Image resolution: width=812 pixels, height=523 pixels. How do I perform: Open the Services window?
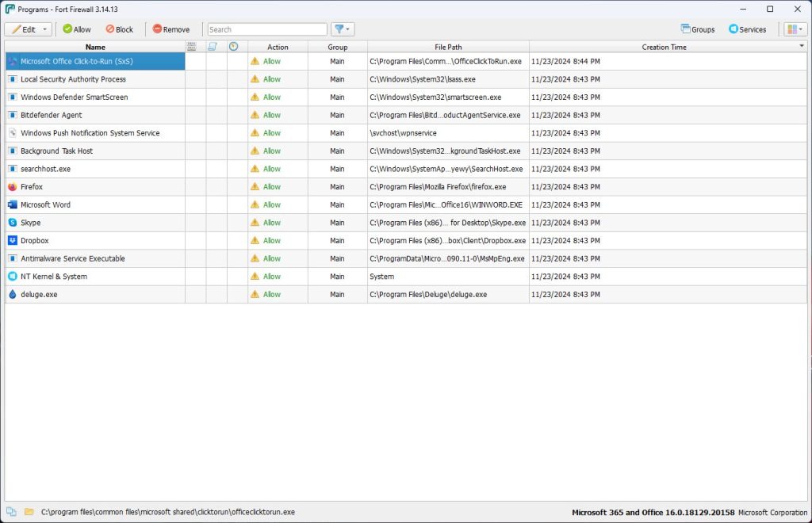coord(747,29)
